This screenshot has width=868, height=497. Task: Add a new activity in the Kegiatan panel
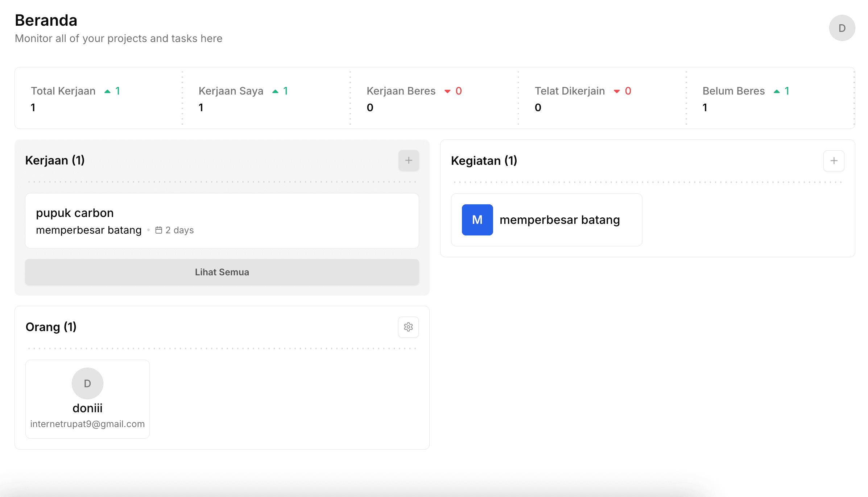click(x=834, y=161)
